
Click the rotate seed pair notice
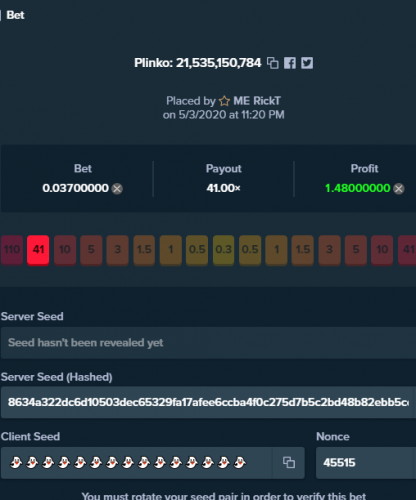tap(224, 496)
